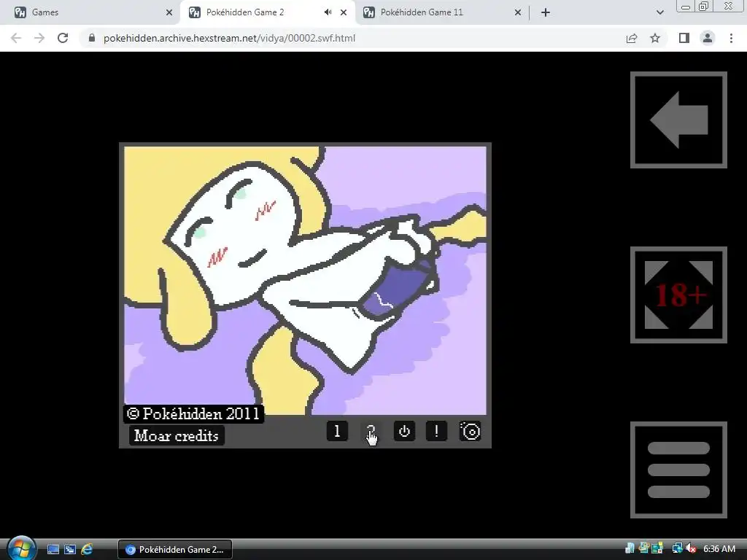The image size is (747, 560).
Task: Select the button labeled 1 in game
Action: click(x=337, y=432)
